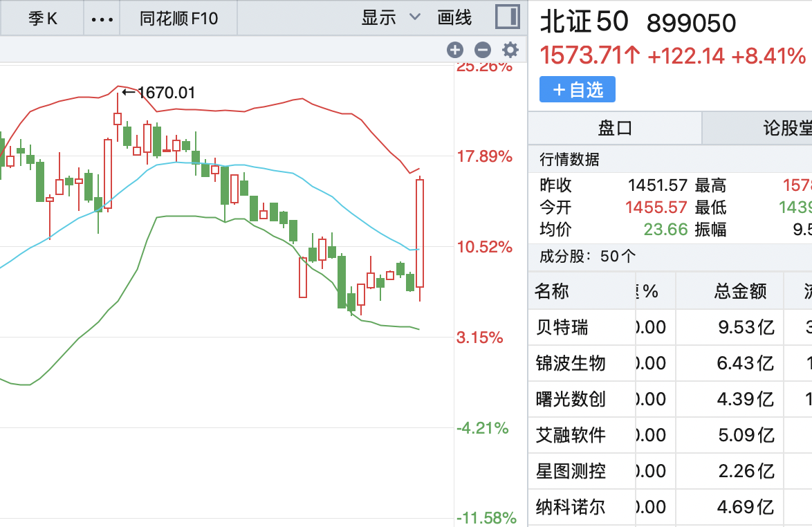Zoom in the K-line chart with plus icon
This screenshot has height=527, width=812.
tap(454, 50)
